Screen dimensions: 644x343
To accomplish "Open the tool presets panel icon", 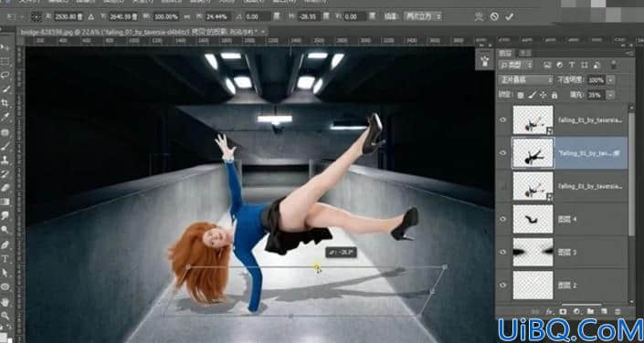I will click(484, 61).
